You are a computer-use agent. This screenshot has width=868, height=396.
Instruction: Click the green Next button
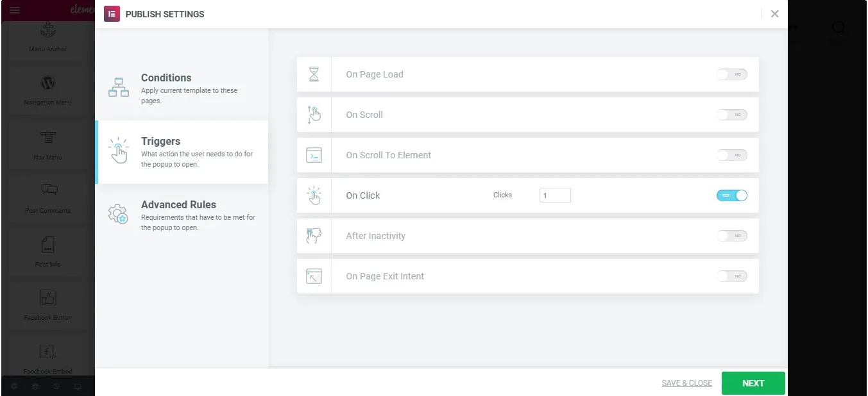(753, 383)
